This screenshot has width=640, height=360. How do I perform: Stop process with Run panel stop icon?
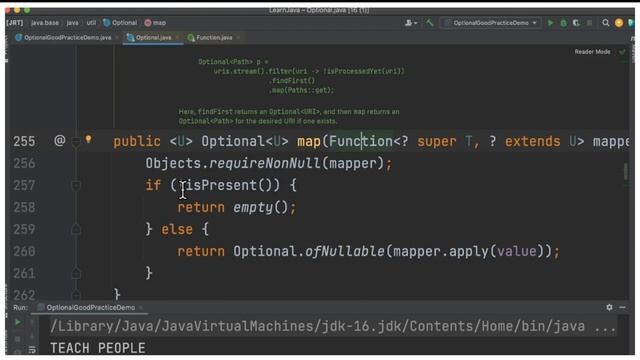(x=18, y=339)
